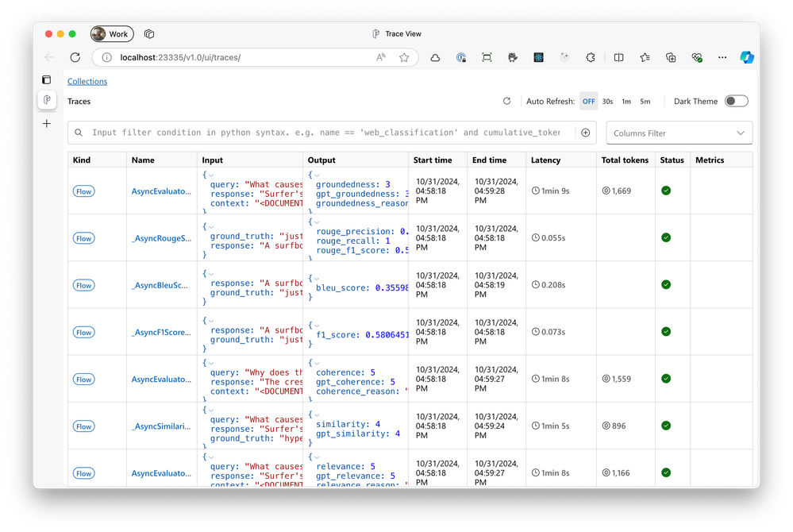793x532 pixels.
Task: Collapse output JSON with bleu_score
Action: [x=317, y=278]
